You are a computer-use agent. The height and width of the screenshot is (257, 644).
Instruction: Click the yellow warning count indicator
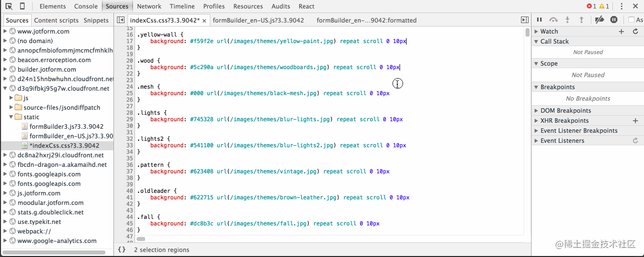[604, 7]
